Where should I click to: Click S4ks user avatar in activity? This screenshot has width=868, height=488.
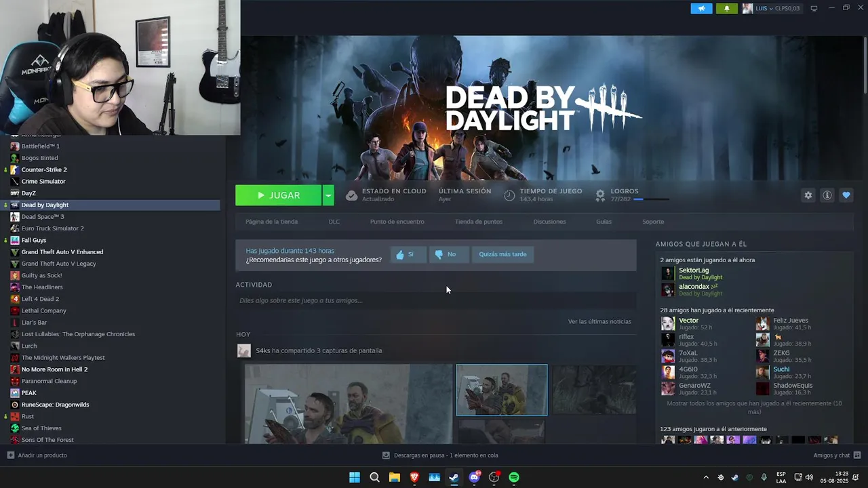click(244, 350)
